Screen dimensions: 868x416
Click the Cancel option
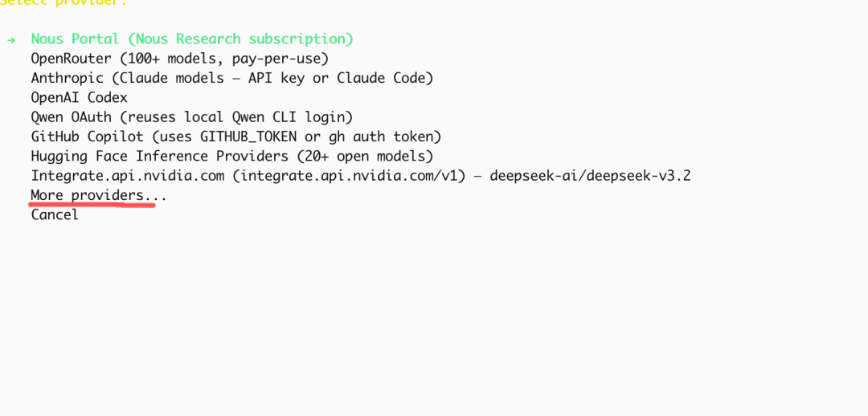point(55,214)
